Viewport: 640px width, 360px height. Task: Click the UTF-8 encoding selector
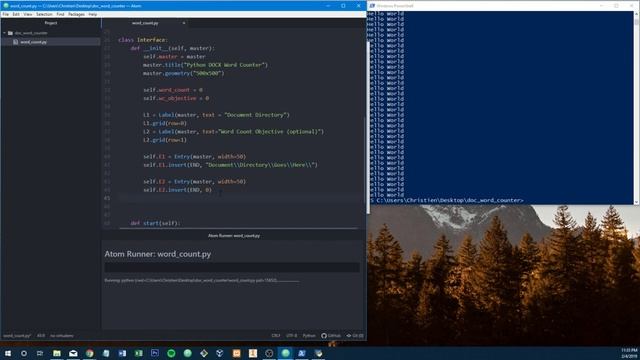click(x=291, y=336)
